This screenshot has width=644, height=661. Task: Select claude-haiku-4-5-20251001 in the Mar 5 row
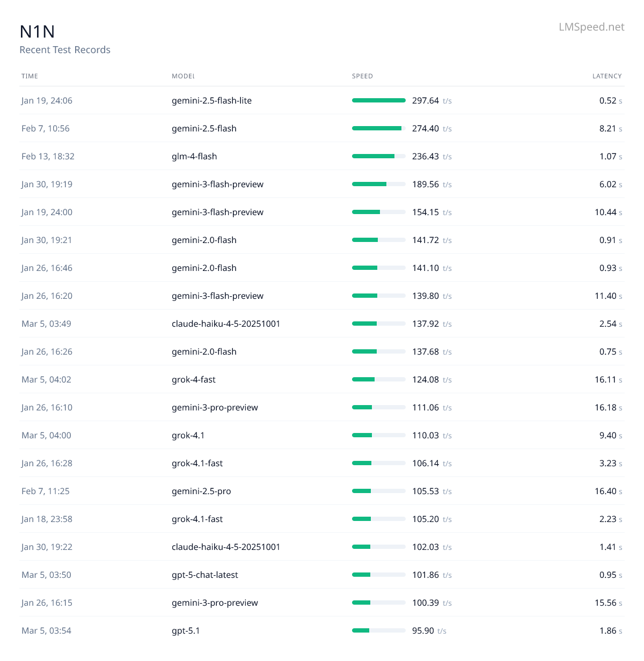[x=226, y=324]
